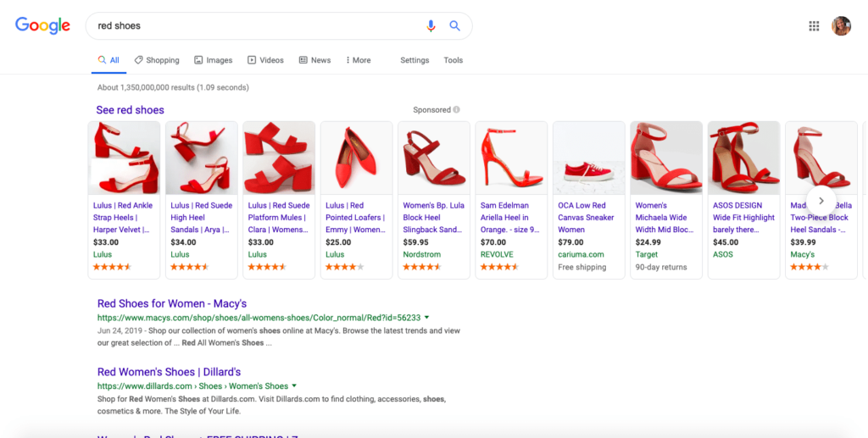
Task: Expand the Macy's URL dropdown arrow
Action: coord(426,318)
